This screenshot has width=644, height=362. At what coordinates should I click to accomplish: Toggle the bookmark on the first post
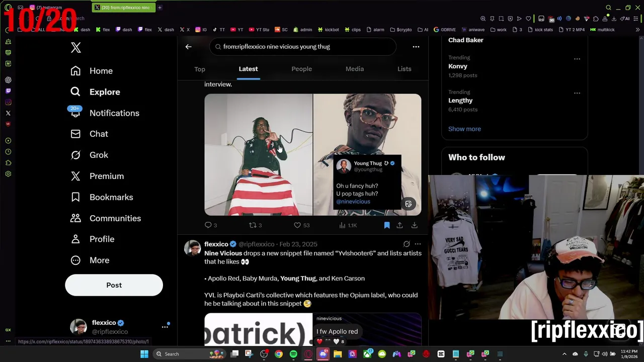tap(387, 225)
